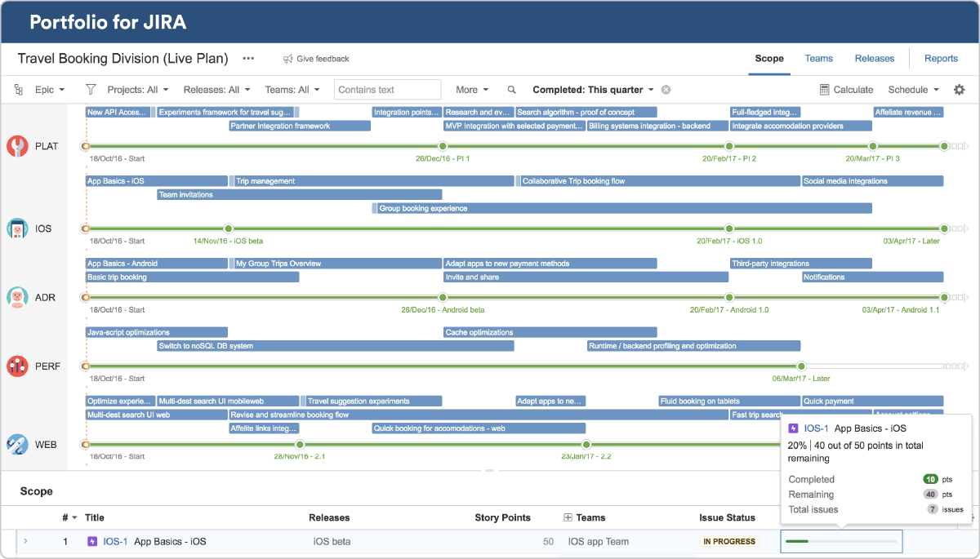The height and width of the screenshot is (559, 980).
Task: Click the Calculate button
Action: pyautogui.click(x=846, y=90)
